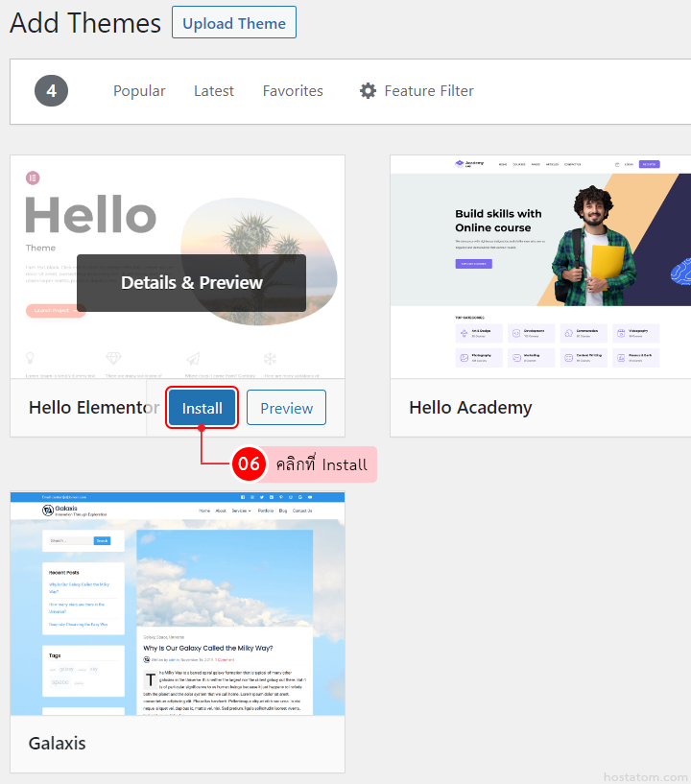The height and width of the screenshot is (784, 691).
Task: Switch to the Latest themes tab
Action: click(213, 91)
